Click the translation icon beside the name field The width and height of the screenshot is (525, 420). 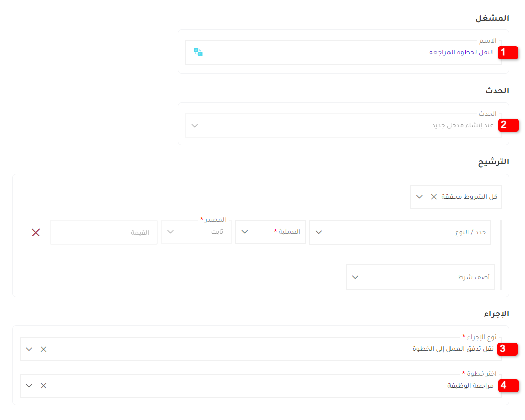point(198,51)
